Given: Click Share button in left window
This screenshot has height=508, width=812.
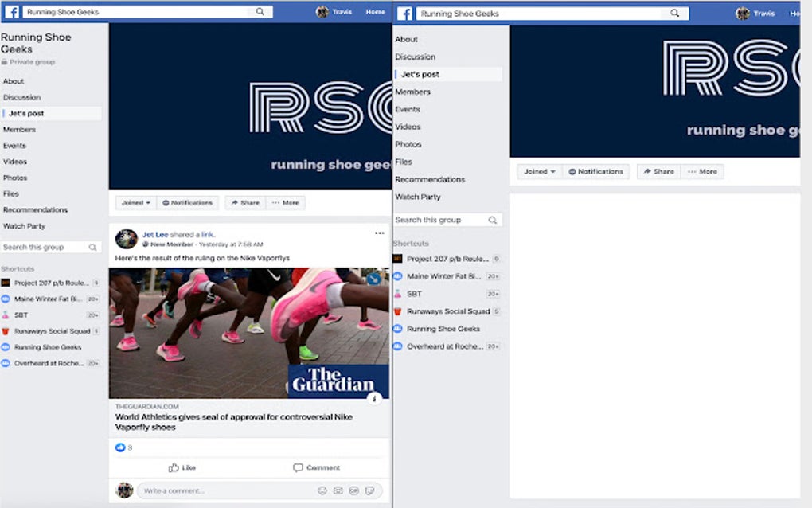Looking at the screenshot, I should pos(245,202).
